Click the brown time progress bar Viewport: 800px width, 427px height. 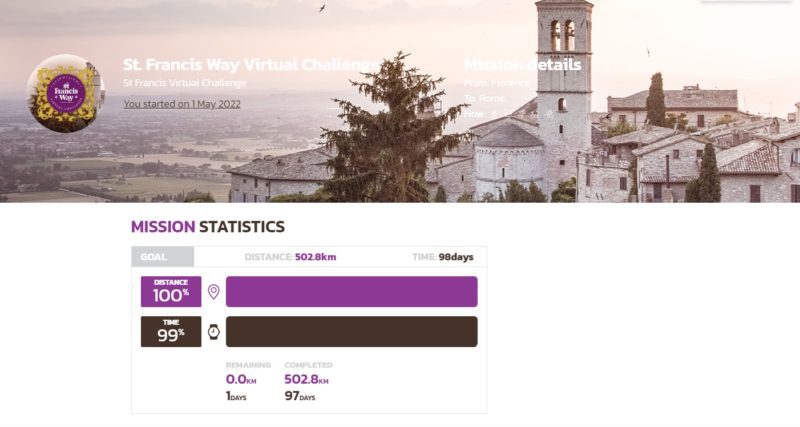click(x=352, y=332)
